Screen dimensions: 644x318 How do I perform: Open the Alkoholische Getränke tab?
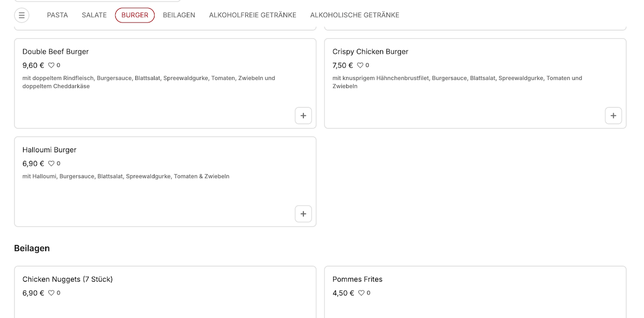click(x=355, y=15)
